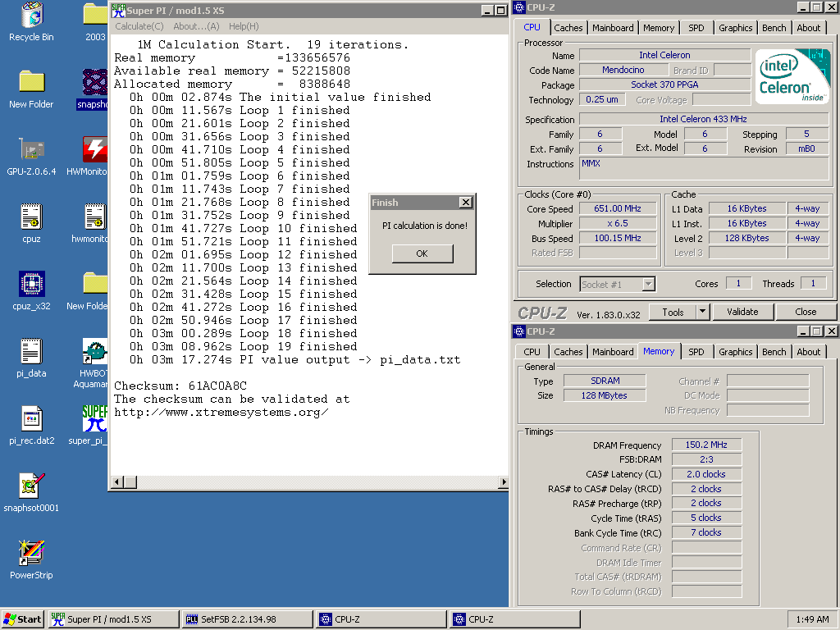Click the upper CPU-Z window title icon
Screen dimensions: 840x630
(519, 7)
